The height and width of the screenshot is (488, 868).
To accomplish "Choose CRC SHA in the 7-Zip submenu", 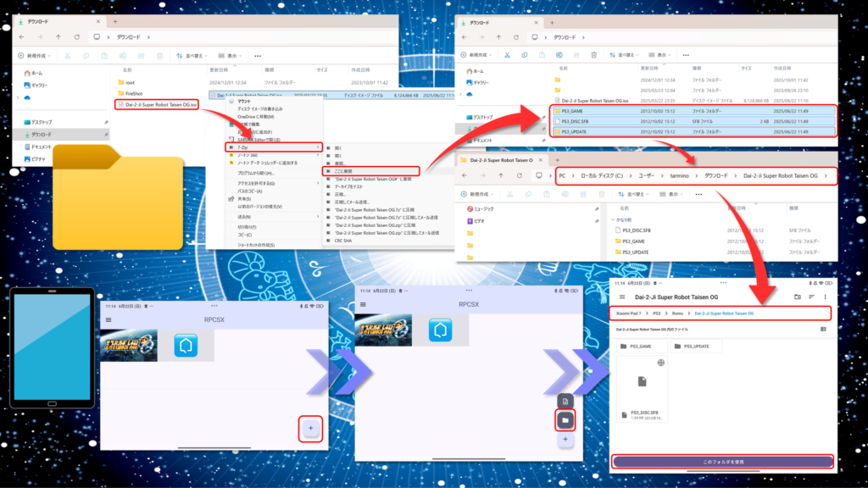I will (x=343, y=241).
